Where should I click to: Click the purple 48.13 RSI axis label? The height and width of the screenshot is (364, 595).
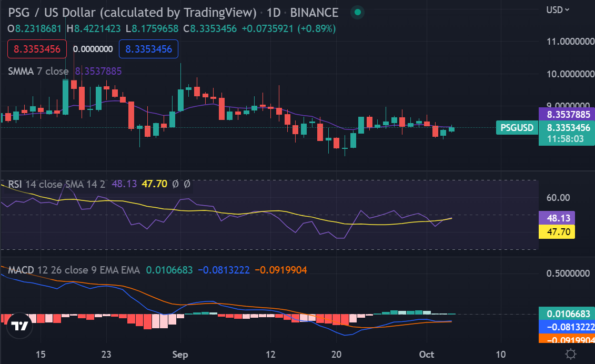(557, 218)
